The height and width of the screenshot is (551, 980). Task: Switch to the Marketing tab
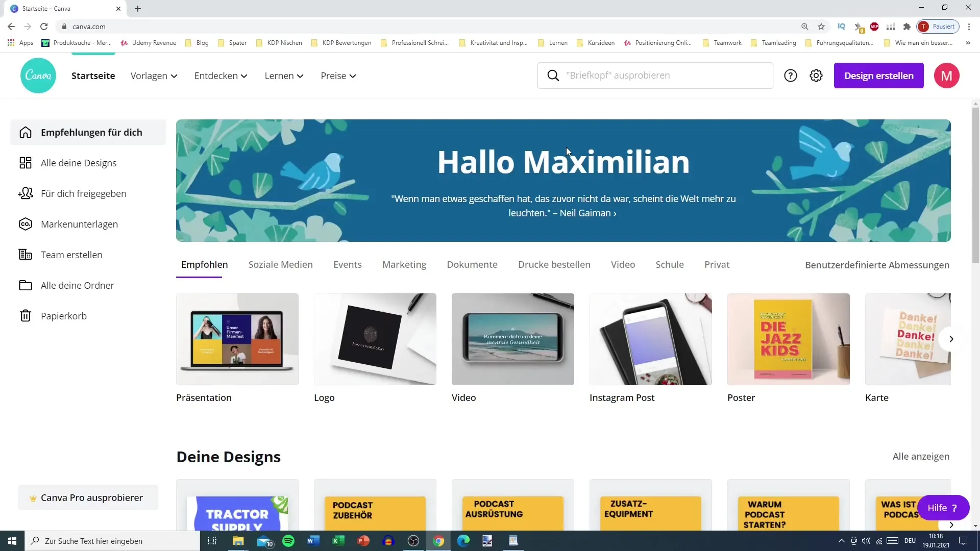404,264
